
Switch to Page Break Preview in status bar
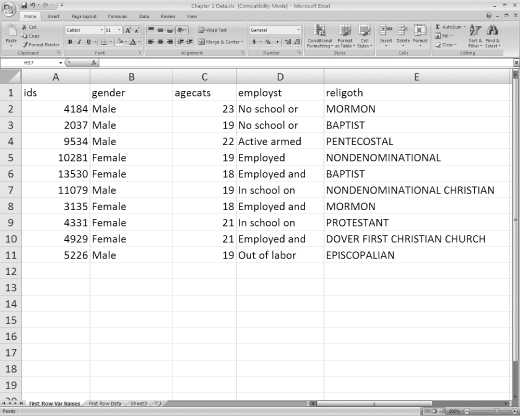pos(442,411)
